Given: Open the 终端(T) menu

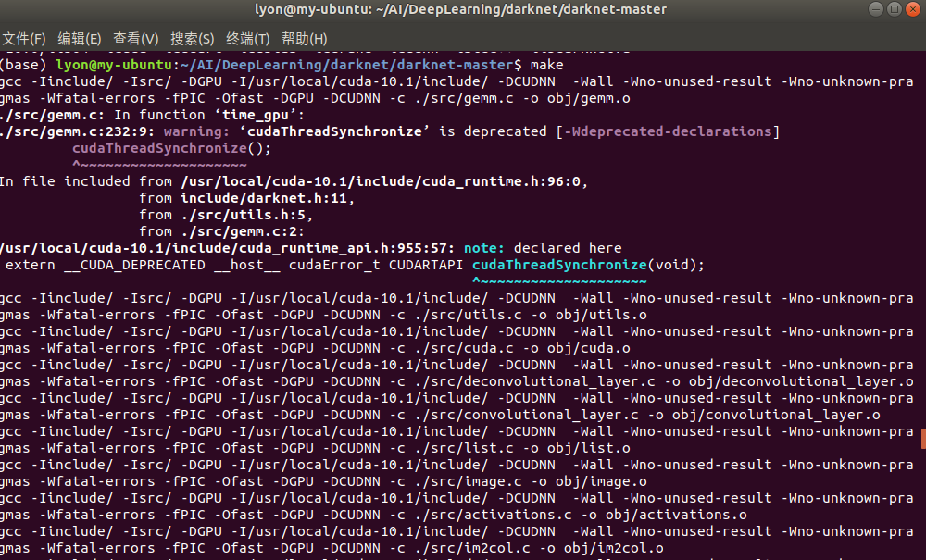Looking at the screenshot, I should (x=248, y=39).
